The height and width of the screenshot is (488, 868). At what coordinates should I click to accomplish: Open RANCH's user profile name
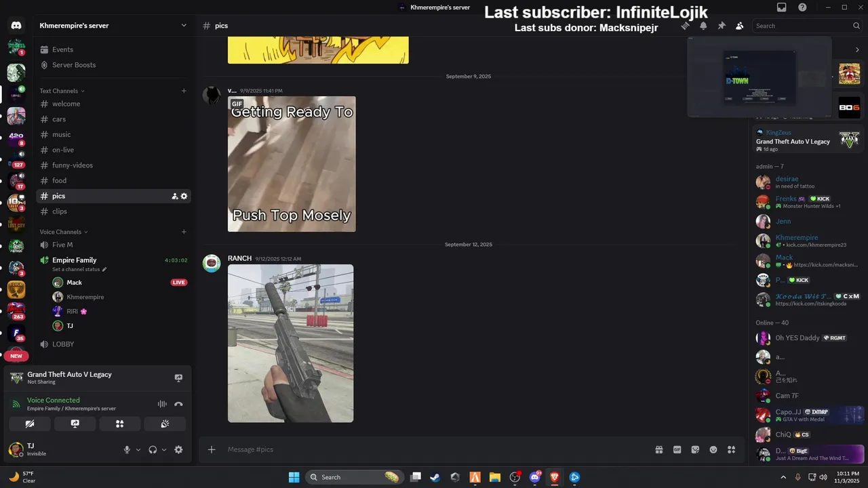(x=239, y=258)
